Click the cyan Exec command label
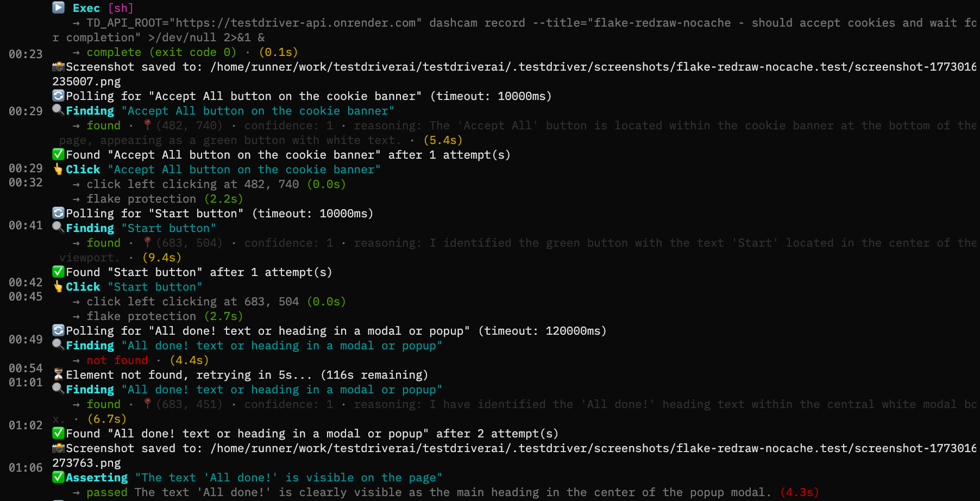Screen dimensions: 980x501 pos(86,8)
